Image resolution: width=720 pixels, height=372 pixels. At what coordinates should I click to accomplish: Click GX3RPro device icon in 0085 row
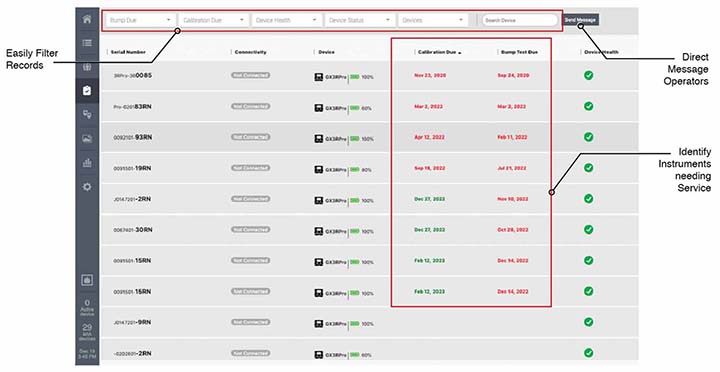[319, 77]
